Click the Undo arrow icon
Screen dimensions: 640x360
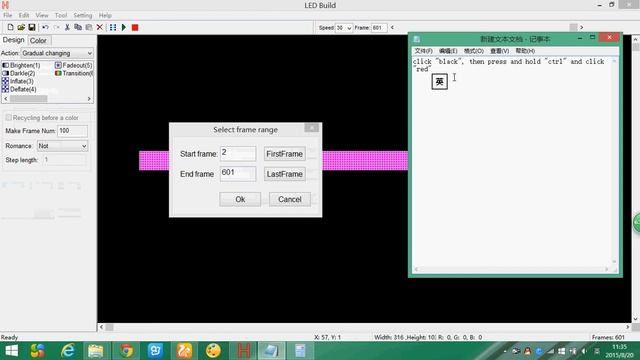coord(45,27)
